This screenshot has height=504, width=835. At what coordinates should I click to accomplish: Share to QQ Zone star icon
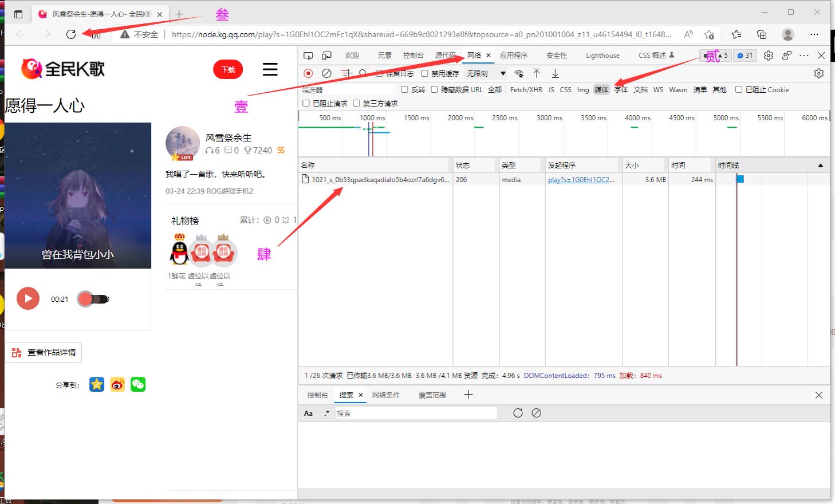(97, 384)
